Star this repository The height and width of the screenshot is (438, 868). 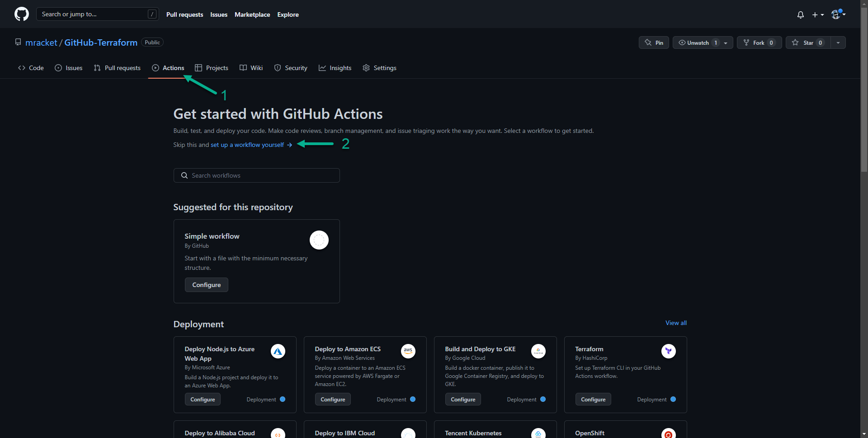(808, 42)
